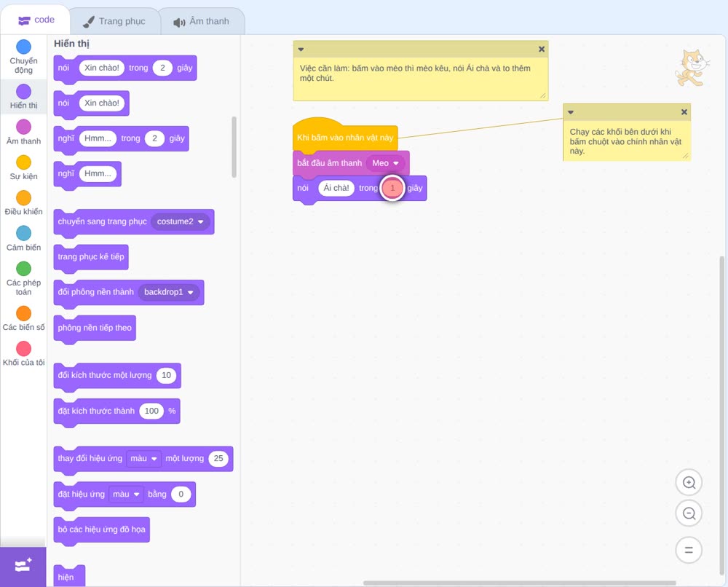Select the Âm thanh magenta category circle
This screenshot has width=728, height=587.
click(23, 127)
